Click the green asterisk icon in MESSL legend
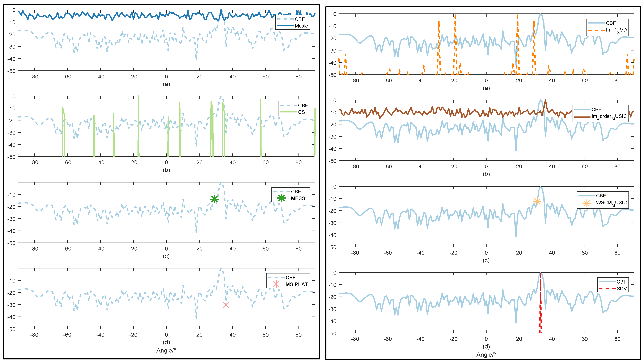The image size is (644, 363). click(281, 198)
